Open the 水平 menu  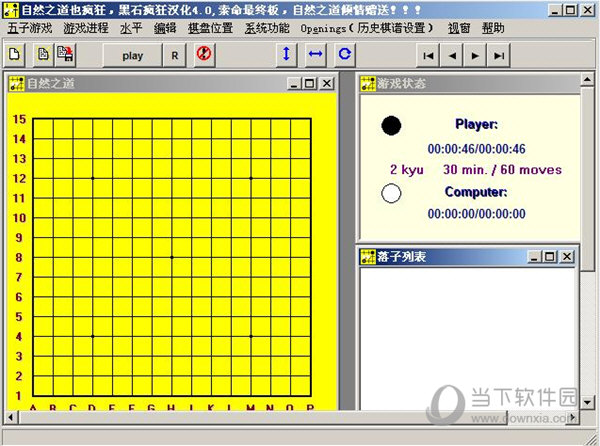pos(131,28)
